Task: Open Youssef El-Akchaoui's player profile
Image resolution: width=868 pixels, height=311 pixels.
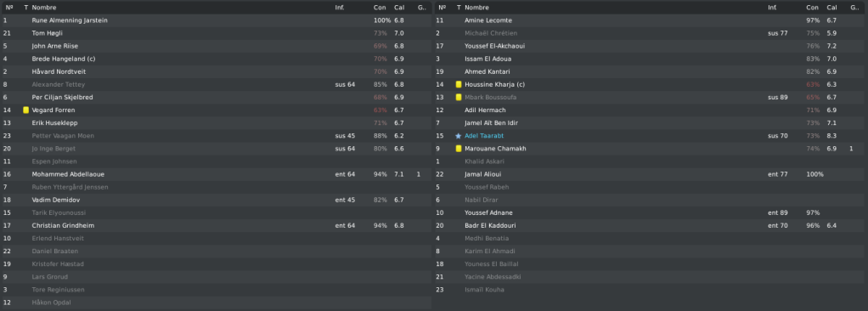Action: click(x=494, y=46)
